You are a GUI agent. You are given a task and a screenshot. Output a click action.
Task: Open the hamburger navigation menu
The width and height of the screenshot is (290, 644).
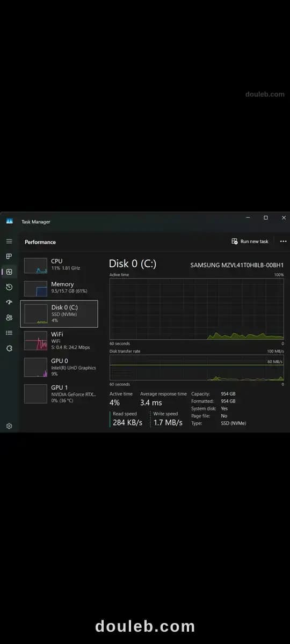(9, 241)
